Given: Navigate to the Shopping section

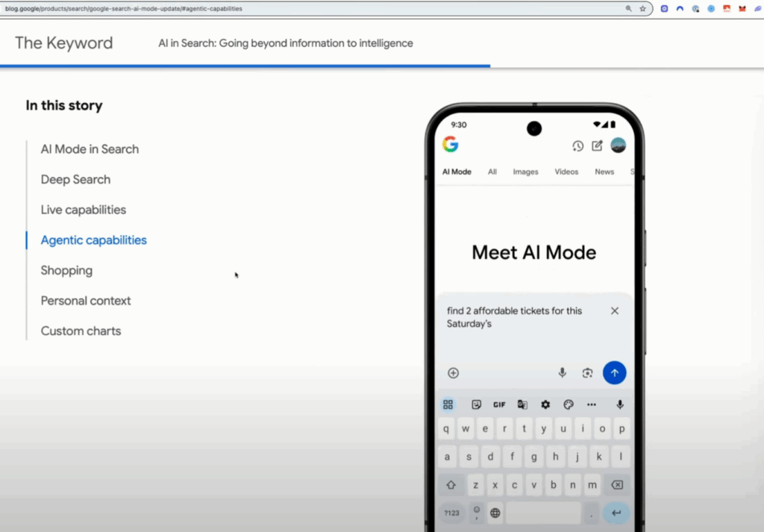Looking at the screenshot, I should (66, 270).
